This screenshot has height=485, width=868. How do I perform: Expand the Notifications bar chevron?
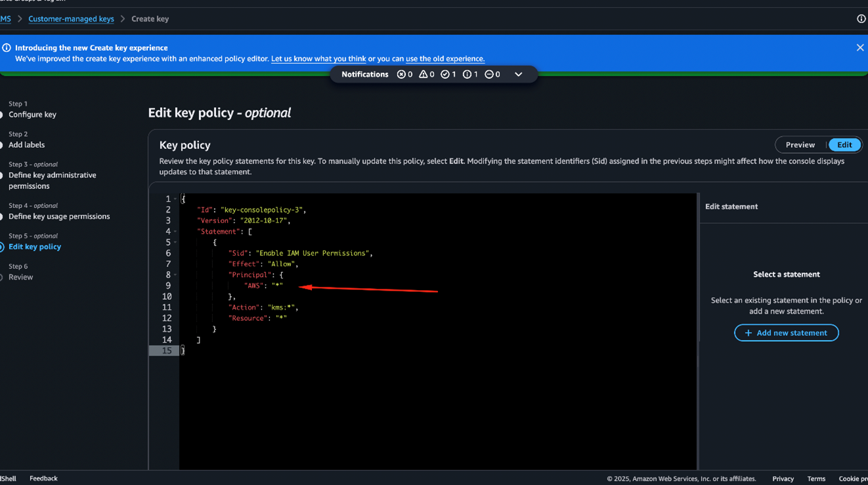[518, 75]
